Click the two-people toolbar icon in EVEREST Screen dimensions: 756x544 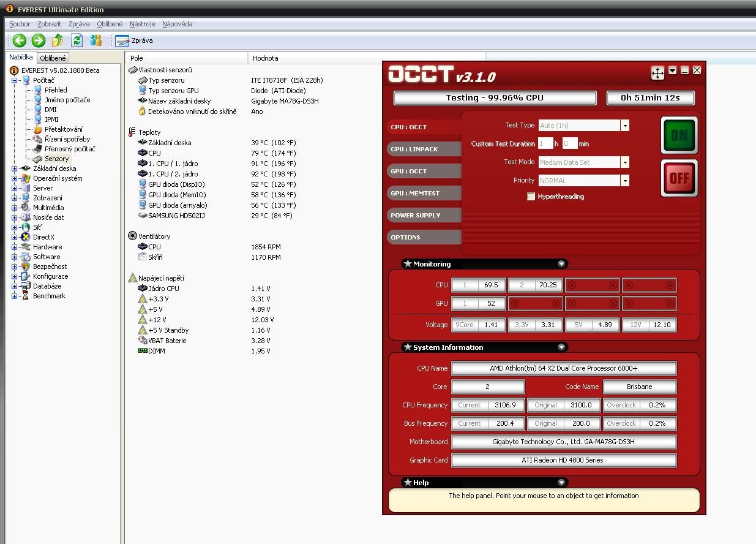(95, 40)
